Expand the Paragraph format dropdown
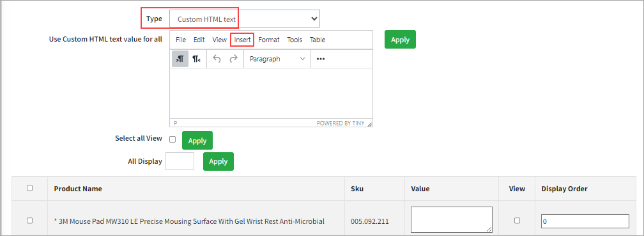The height and width of the screenshot is (236, 644). (277, 59)
